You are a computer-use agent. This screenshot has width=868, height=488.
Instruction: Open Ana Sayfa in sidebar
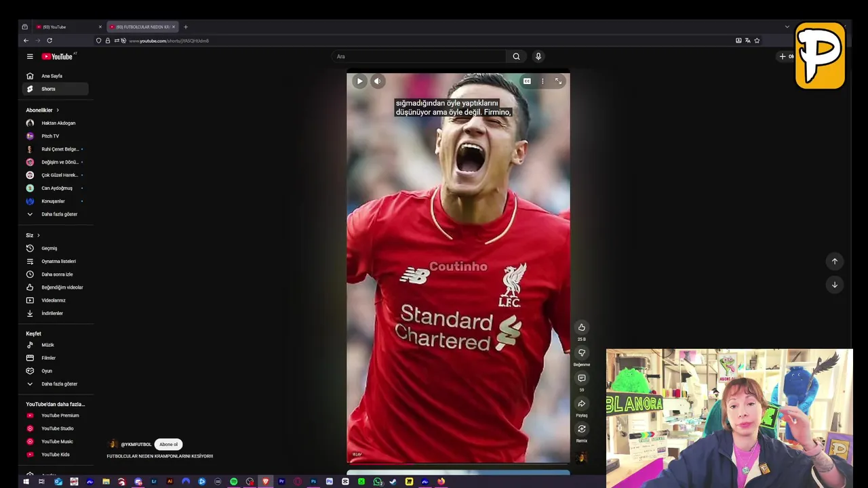pyautogui.click(x=56, y=76)
